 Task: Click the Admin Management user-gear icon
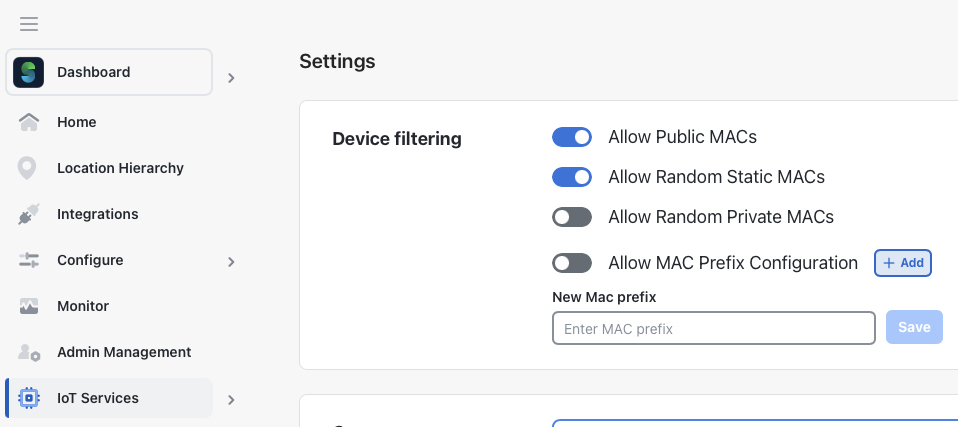29,352
